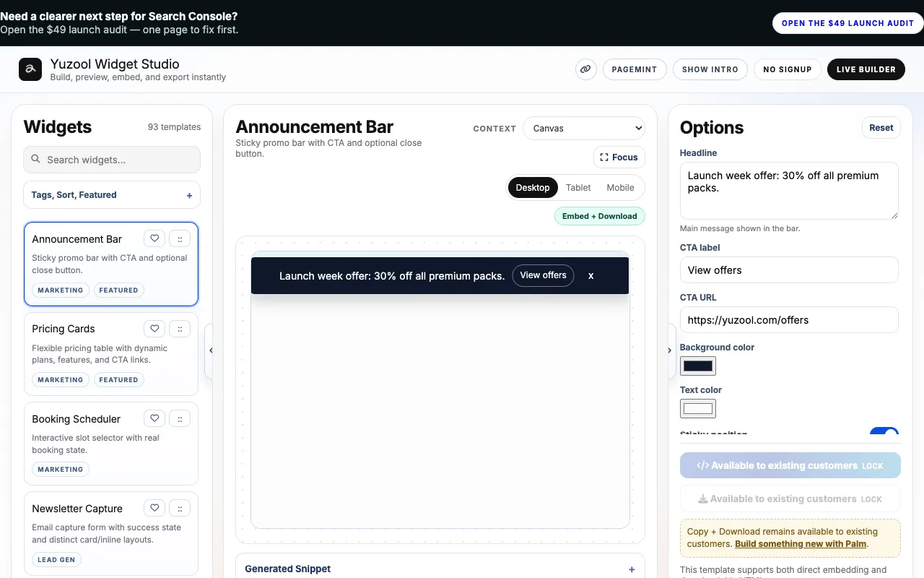The width and height of the screenshot is (924, 578).
Task: Open Build something new with Palm link
Action: pyautogui.click(x=801, y=544)
